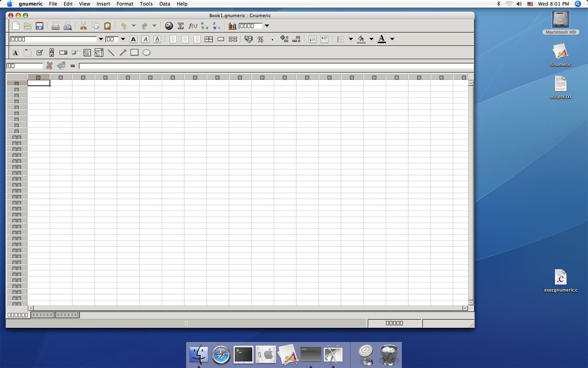Select the Arrow drawing tool
Viewport: 588px width, 368px height.
pos(123,53)
